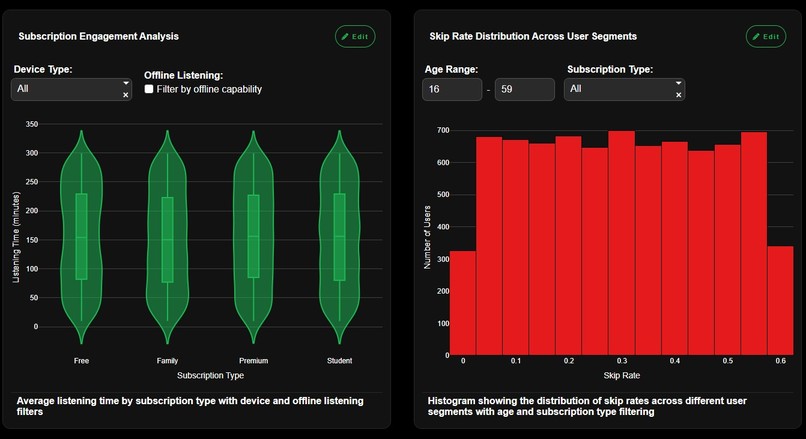Screen dimensions: 806x439
Task: Click the '0.3' x-axis tick on histogram
Action: [x=621, y=361]
